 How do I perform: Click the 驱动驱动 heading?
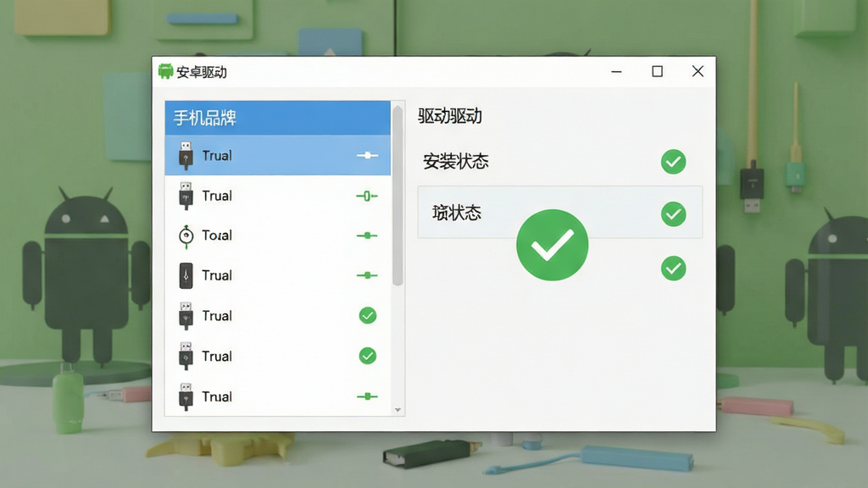pyautogui.click(x=450, y=116)
